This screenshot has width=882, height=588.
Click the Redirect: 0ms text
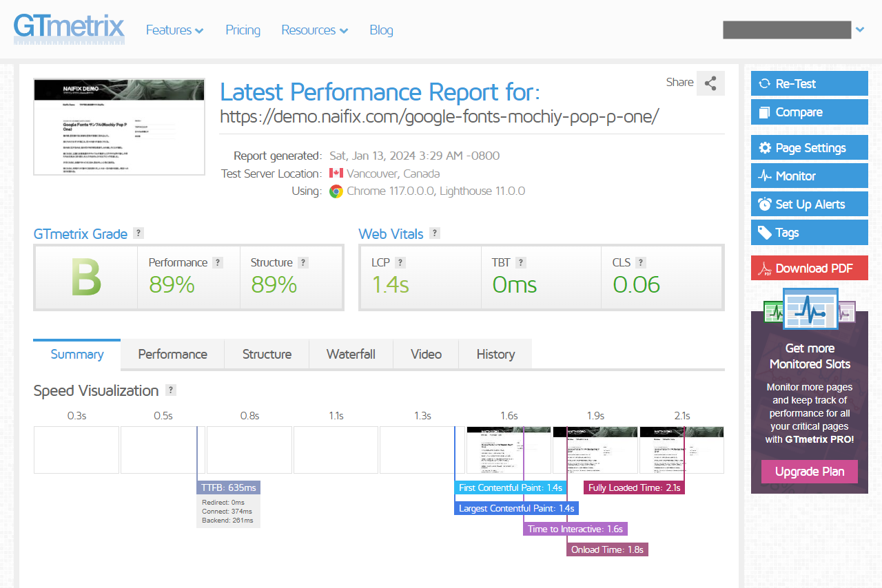click(x=224, y=503)
